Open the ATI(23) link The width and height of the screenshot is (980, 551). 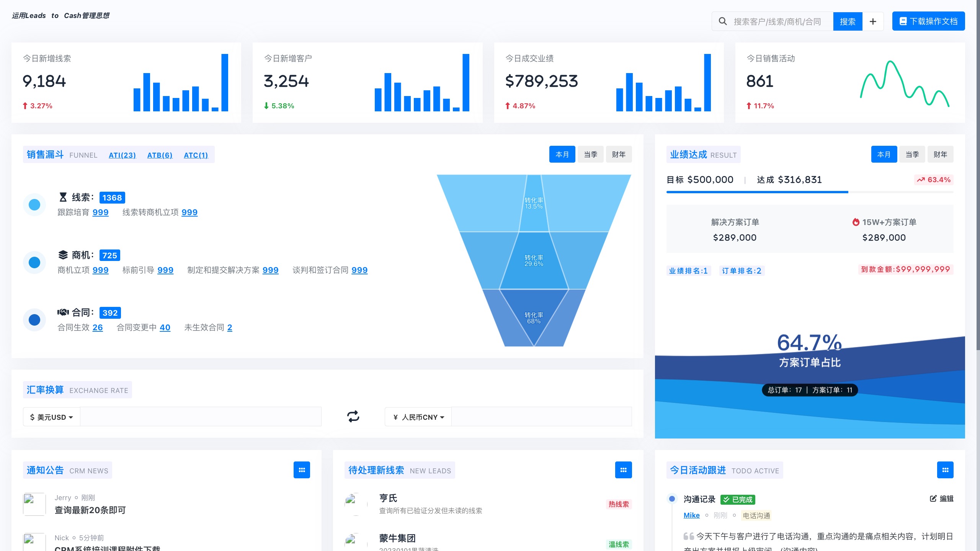tap(122, 155)
